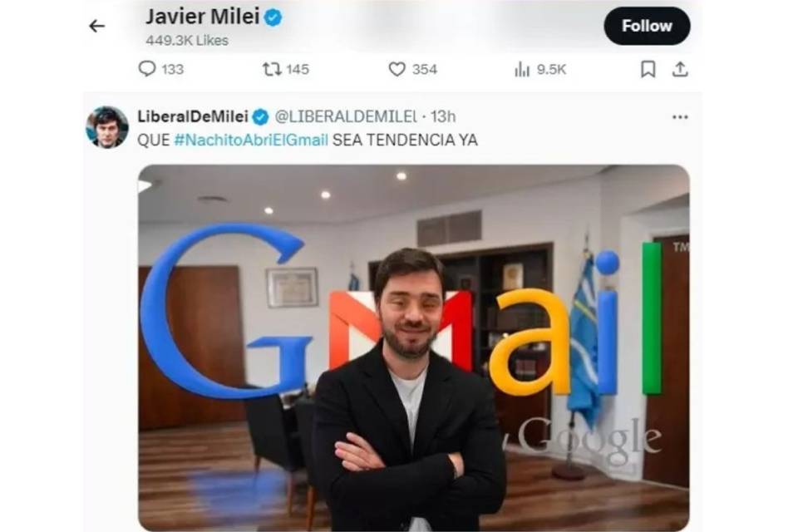Repost using the retweet arrows icon
Image resolution: width=798 pixels, height=532 pixels.
click(x=272, y=69)
